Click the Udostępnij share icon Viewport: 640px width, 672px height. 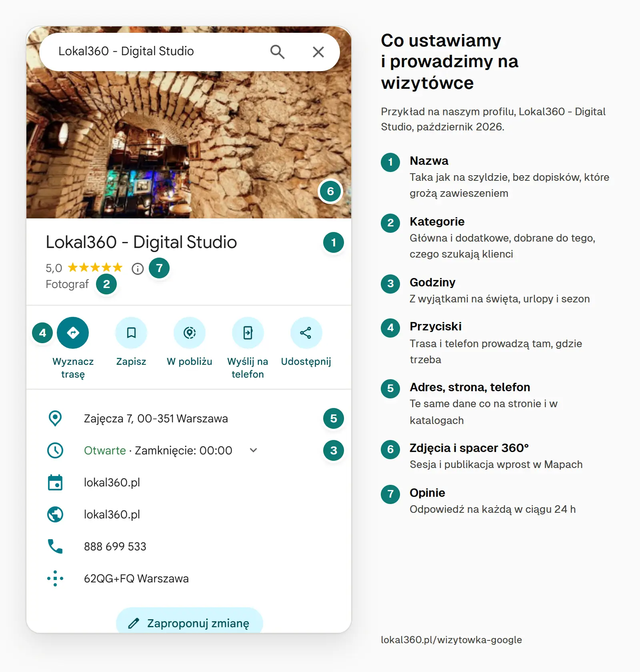point(306,333)
